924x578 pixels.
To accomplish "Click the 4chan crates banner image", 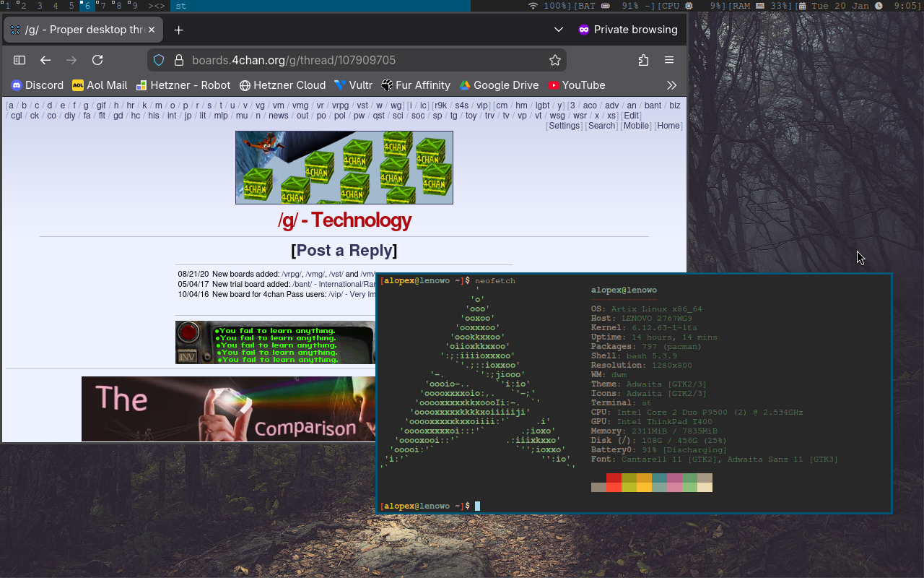I will tap(344, 168).
